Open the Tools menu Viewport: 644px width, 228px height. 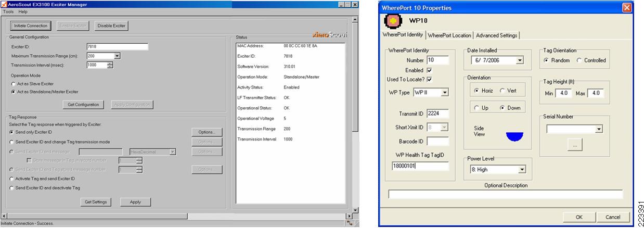point(8,11)
